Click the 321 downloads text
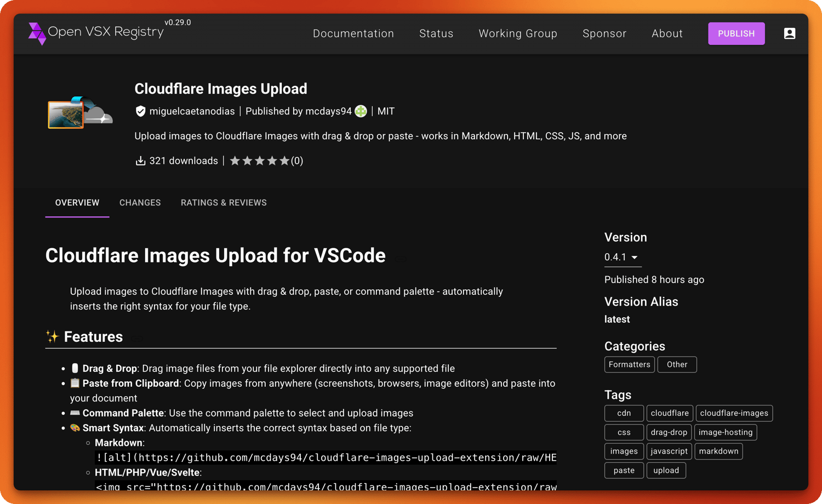Viewport: 822px width, 504px height. (x=184, y=161)
